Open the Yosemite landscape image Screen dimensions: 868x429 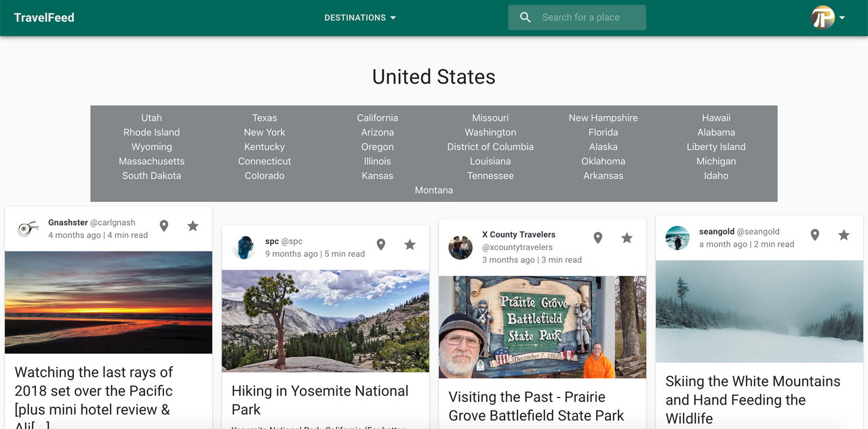[x=325, y=321]
